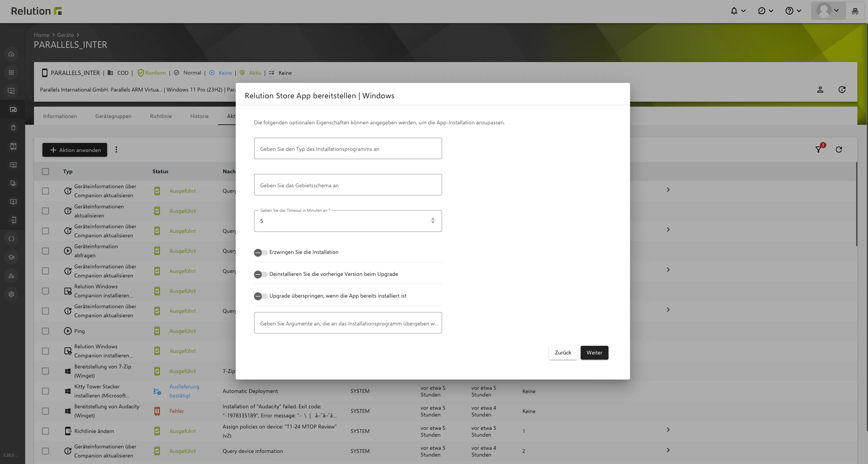This screenshot has width=868, height=464.
Task: Switch to the Gerätegruppen tab
Action: (113, 116)
